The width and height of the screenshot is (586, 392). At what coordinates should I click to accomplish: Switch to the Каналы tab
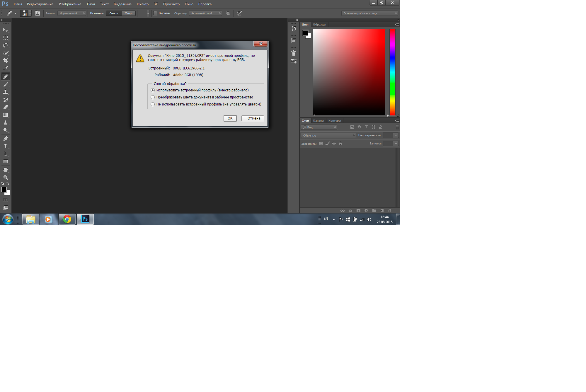[318, 121]
